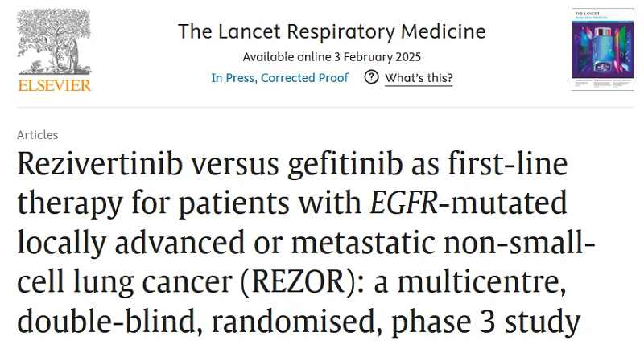Open The Lancet Respiratory Medicine journal title

[x=332, y=31]
